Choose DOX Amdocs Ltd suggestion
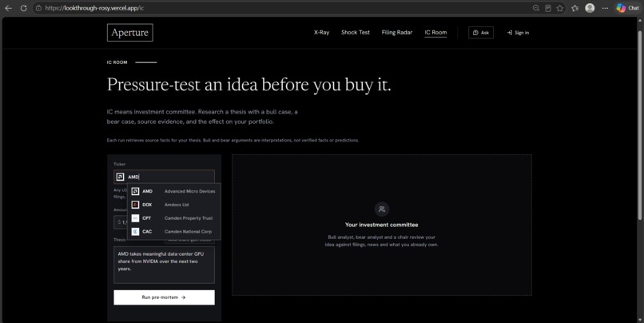Viewport: 644px width, 323px height. 174,205
